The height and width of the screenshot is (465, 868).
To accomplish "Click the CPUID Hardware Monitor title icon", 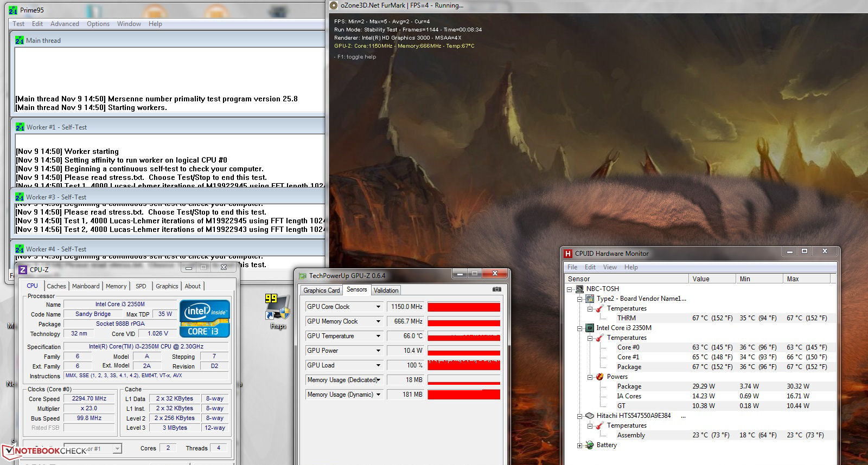I will (568, 254).
